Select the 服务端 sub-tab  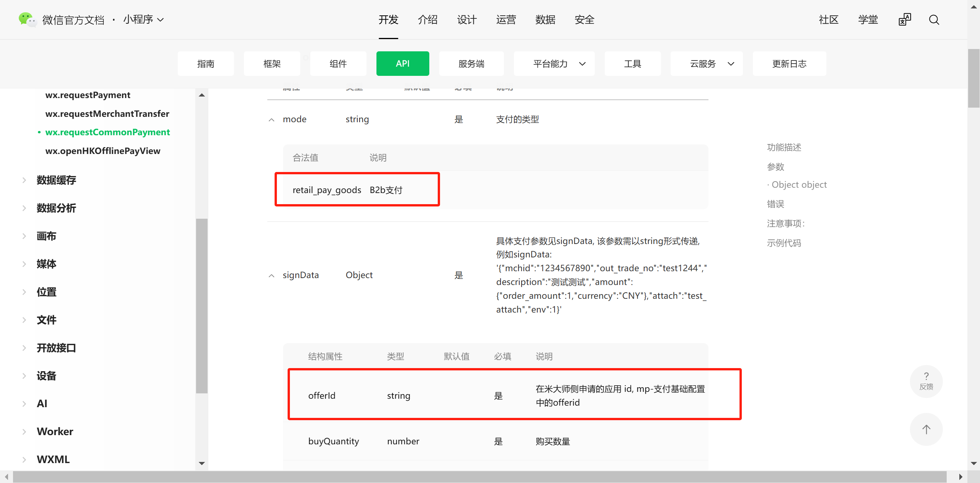point(471,64)
